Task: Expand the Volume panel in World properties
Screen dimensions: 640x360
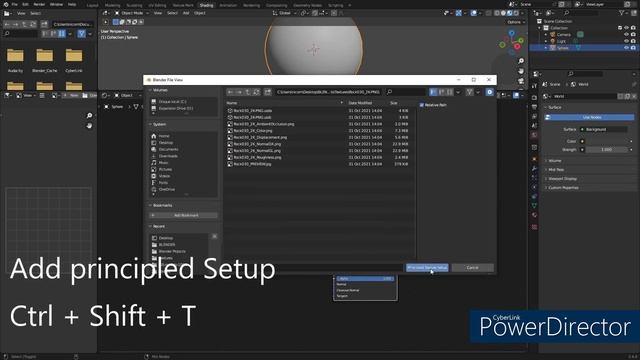Action: [554, 161]
